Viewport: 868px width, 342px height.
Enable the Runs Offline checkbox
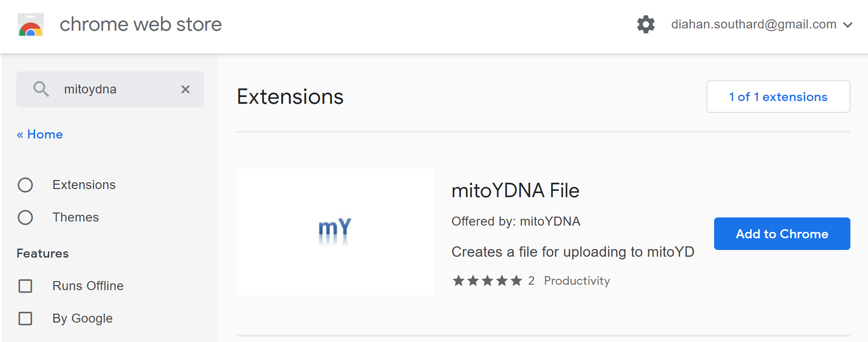coord(25,286)
